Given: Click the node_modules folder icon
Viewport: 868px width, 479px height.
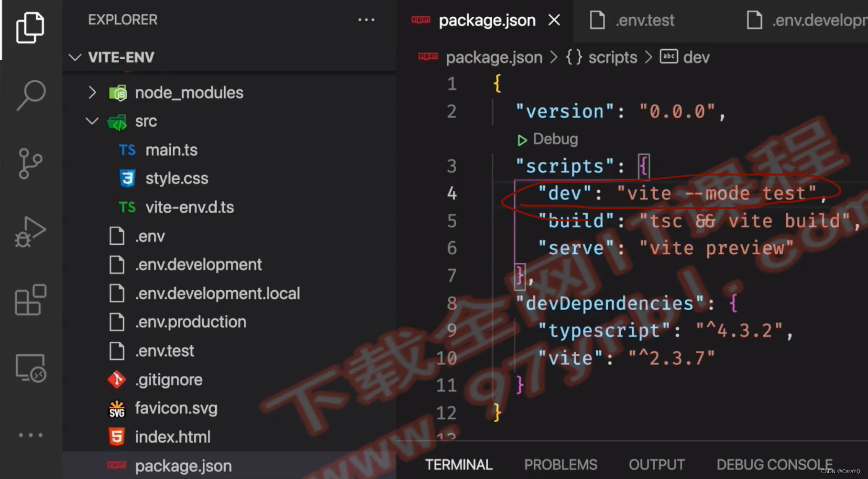Looking at the screenshot, I should tap(118, 93).
